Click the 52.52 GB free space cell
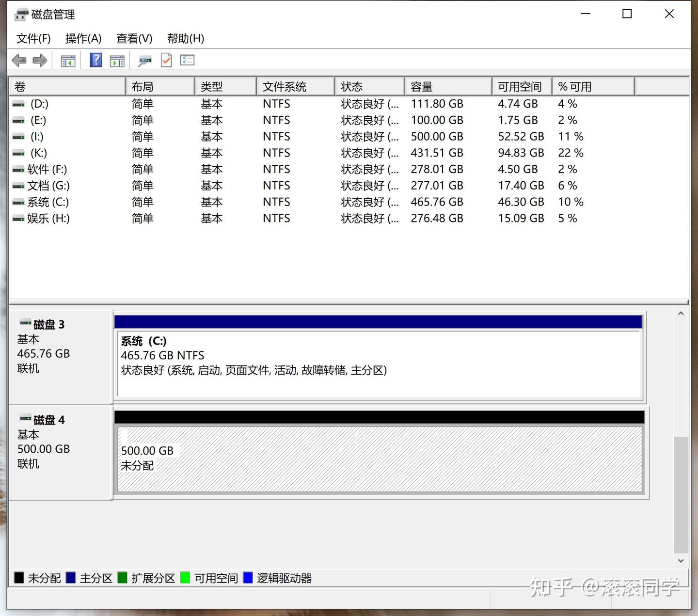 521,137
